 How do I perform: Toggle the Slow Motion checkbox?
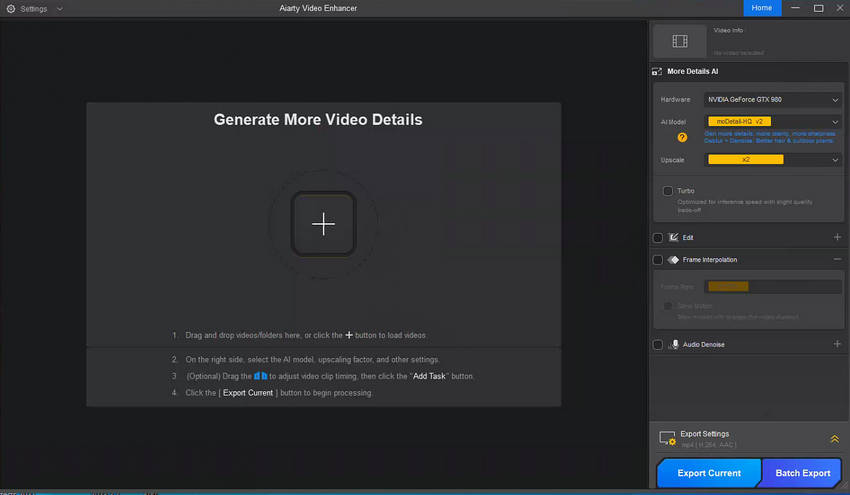coord(668,306)
